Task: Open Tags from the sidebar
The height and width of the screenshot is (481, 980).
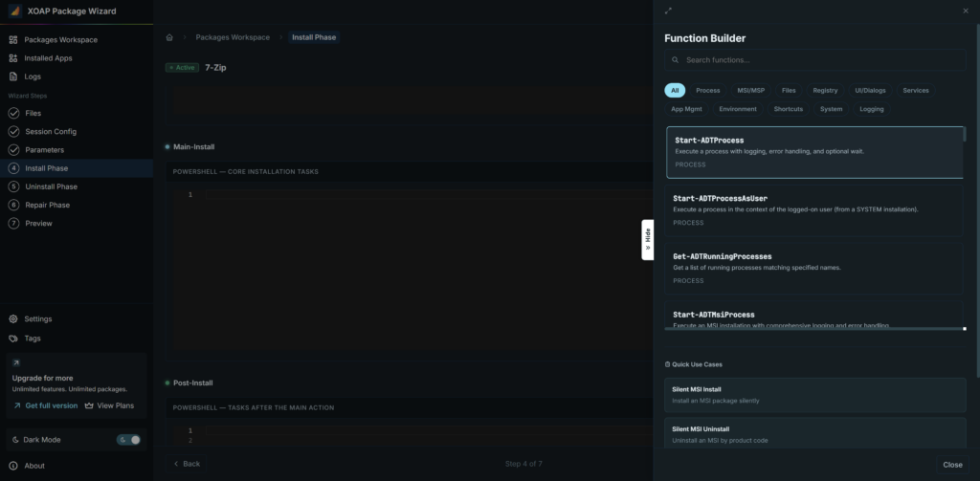Action: point(33,338)
